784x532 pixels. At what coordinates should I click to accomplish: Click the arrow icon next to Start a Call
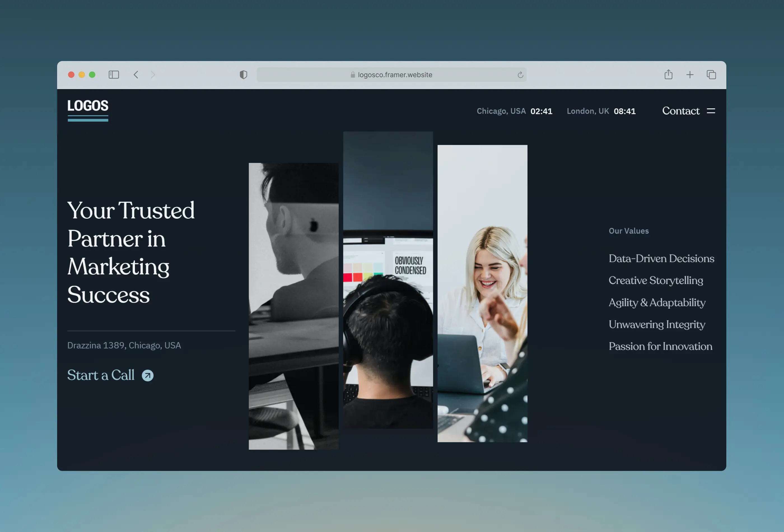click(x=147, y=375)
